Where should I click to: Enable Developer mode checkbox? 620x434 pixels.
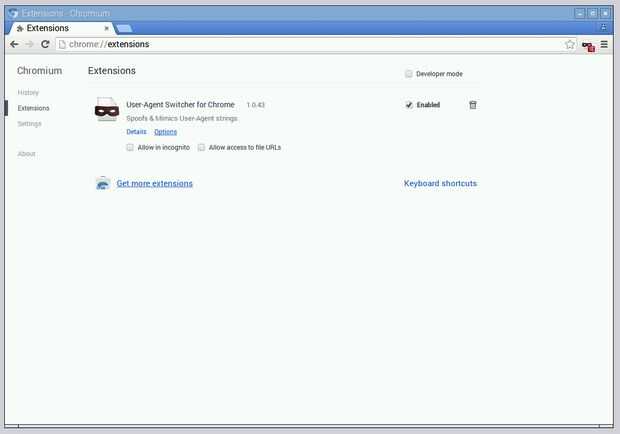pos(408,74)
